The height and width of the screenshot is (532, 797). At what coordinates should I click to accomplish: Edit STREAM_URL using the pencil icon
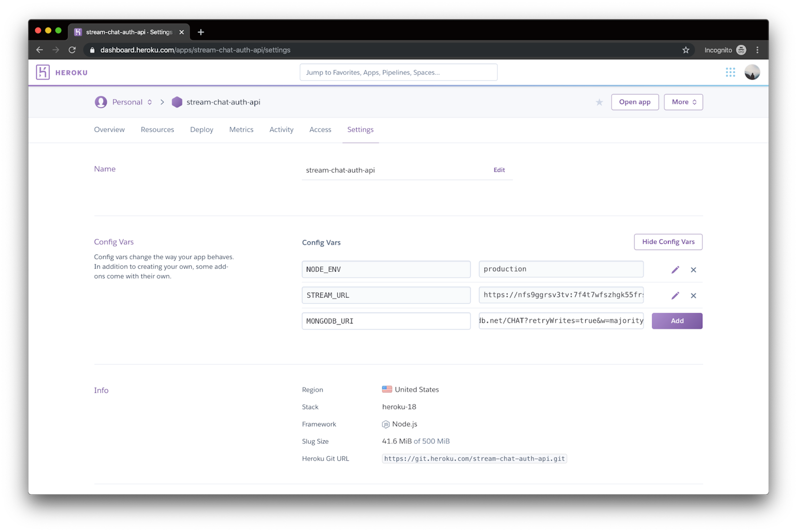click(x=675, y=295)
